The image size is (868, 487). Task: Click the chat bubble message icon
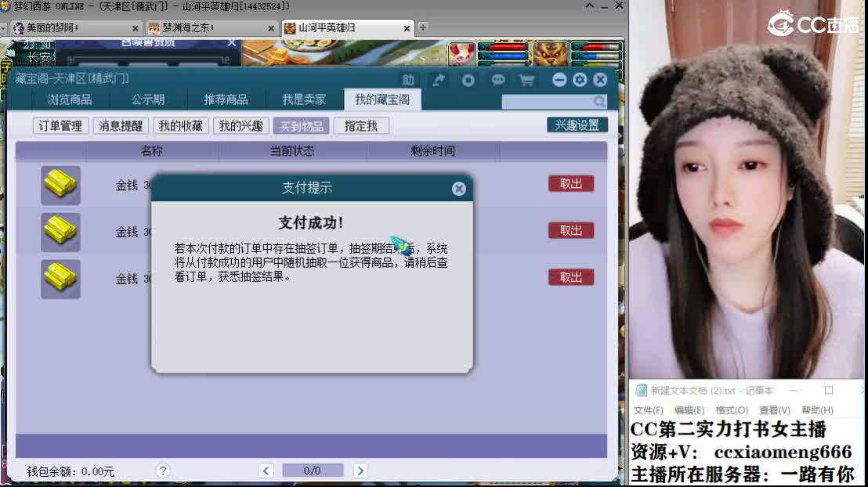(x=497, y=79)
